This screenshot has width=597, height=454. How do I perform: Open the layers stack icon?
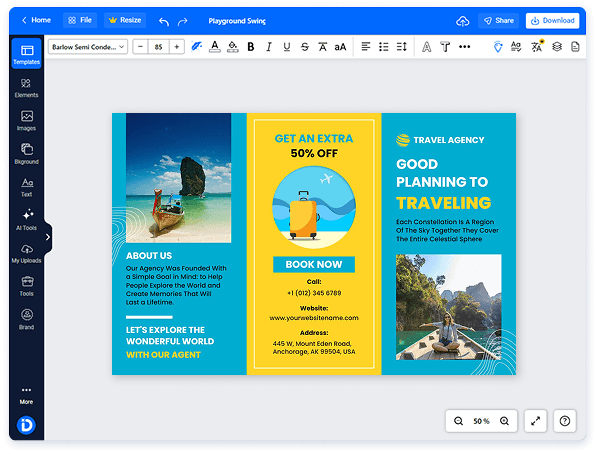click(x=557, y=46)
